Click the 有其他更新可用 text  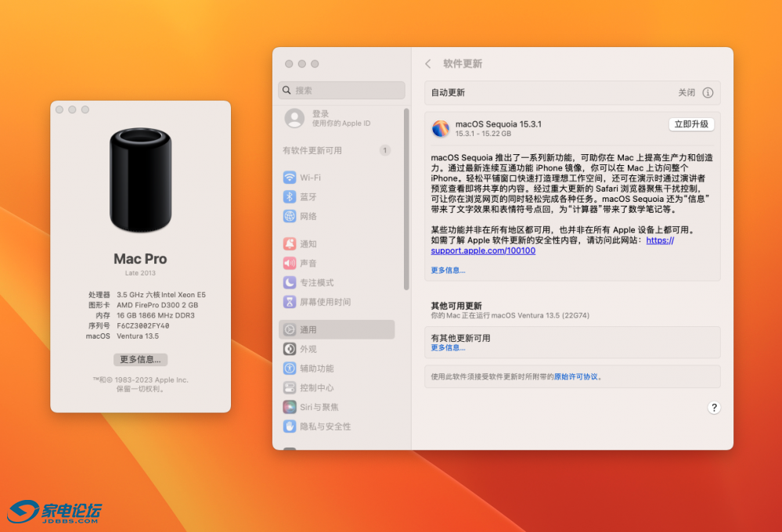point(460,338)
